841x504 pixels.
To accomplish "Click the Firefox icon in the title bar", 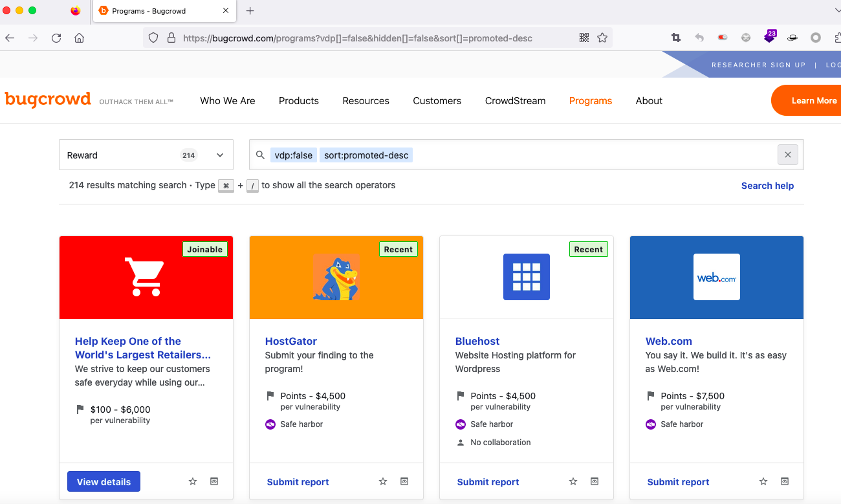I will [76, 10].
